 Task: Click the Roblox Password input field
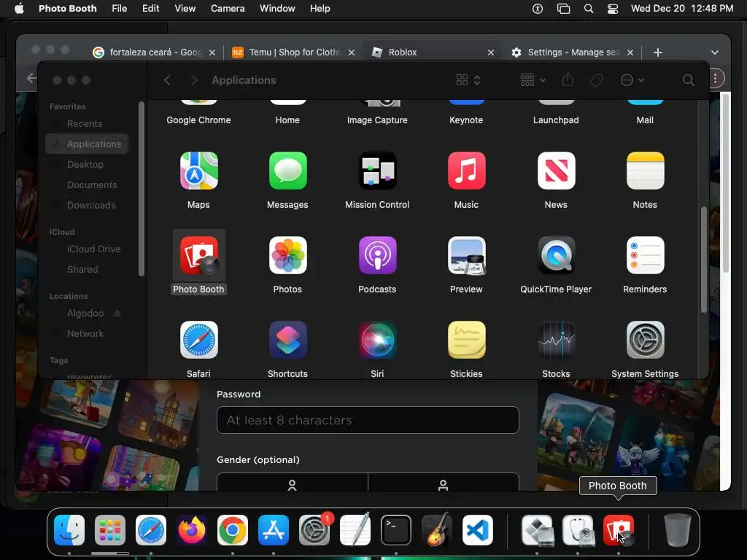pyautogui.click(x=368, y=420)
